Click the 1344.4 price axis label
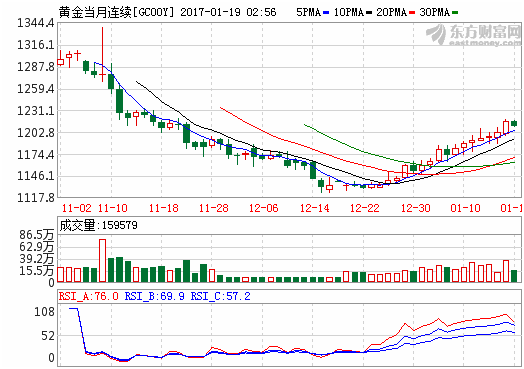Screen dimensions: 524x369 [35, 23]
